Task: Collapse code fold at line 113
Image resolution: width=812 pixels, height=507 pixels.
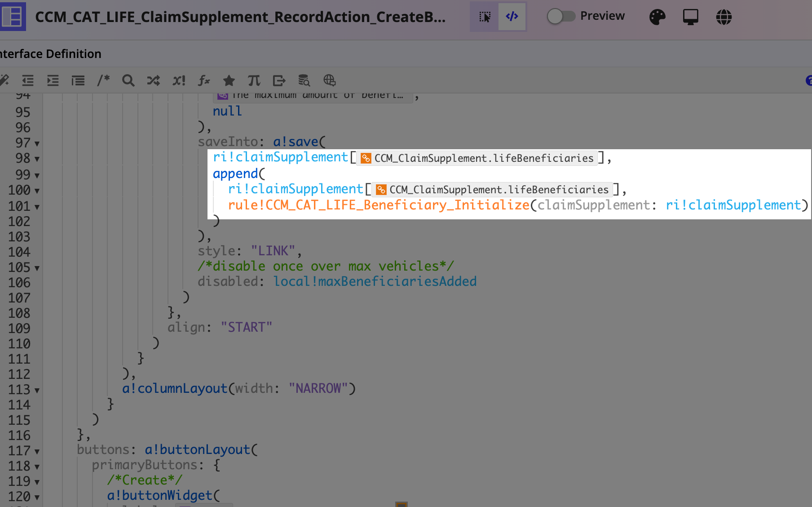Action: pos(37,391)
